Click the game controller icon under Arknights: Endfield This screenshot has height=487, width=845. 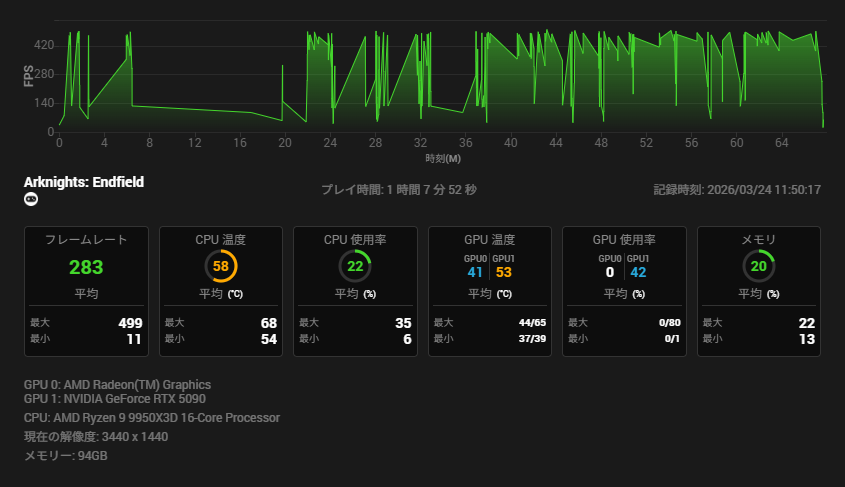click(31, 199)
